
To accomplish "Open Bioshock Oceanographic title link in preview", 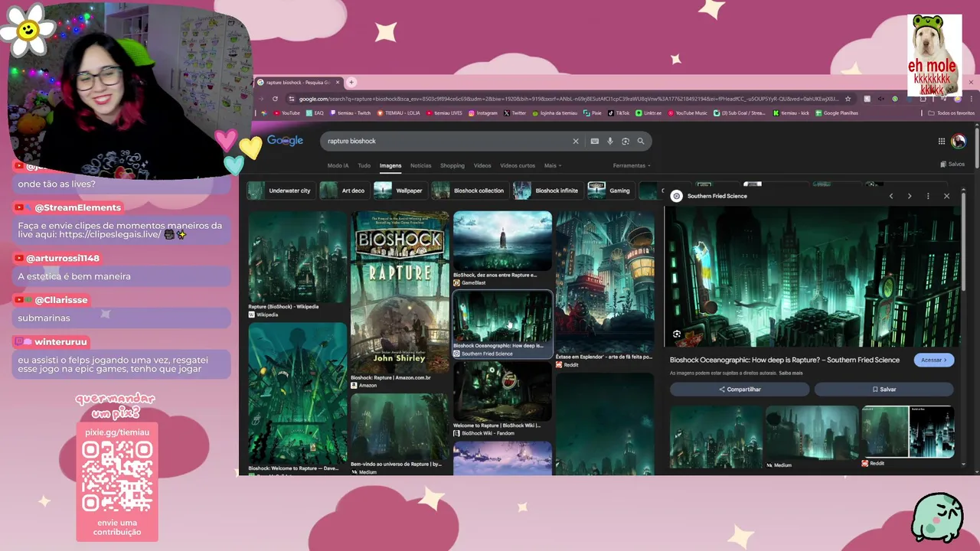I will (x=785, y=360).
